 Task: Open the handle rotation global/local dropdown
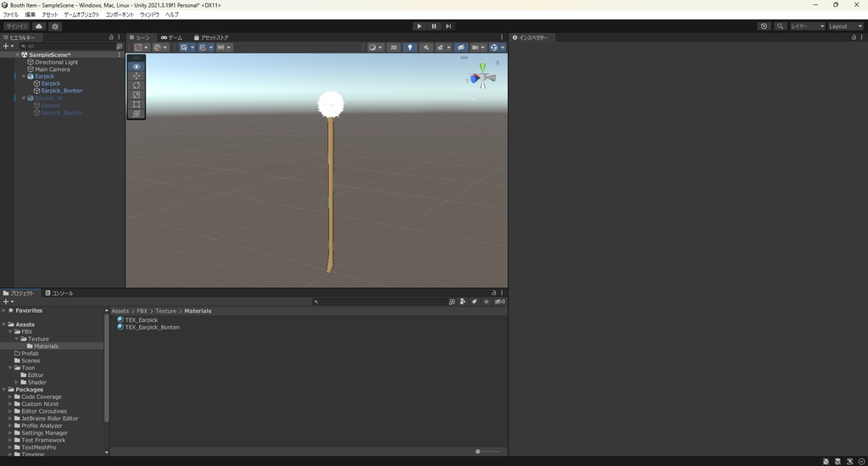tap(160, 47)
